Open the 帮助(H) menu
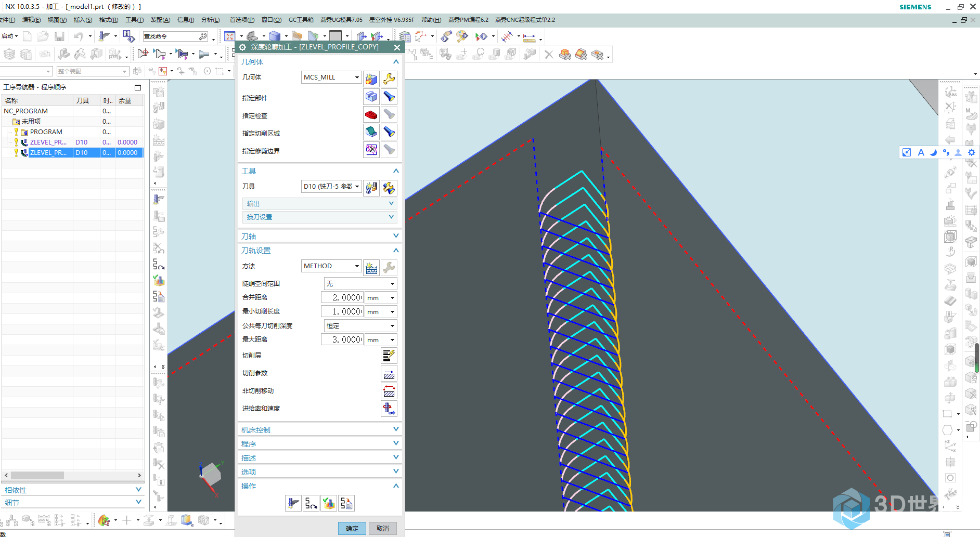 point(431,20)
